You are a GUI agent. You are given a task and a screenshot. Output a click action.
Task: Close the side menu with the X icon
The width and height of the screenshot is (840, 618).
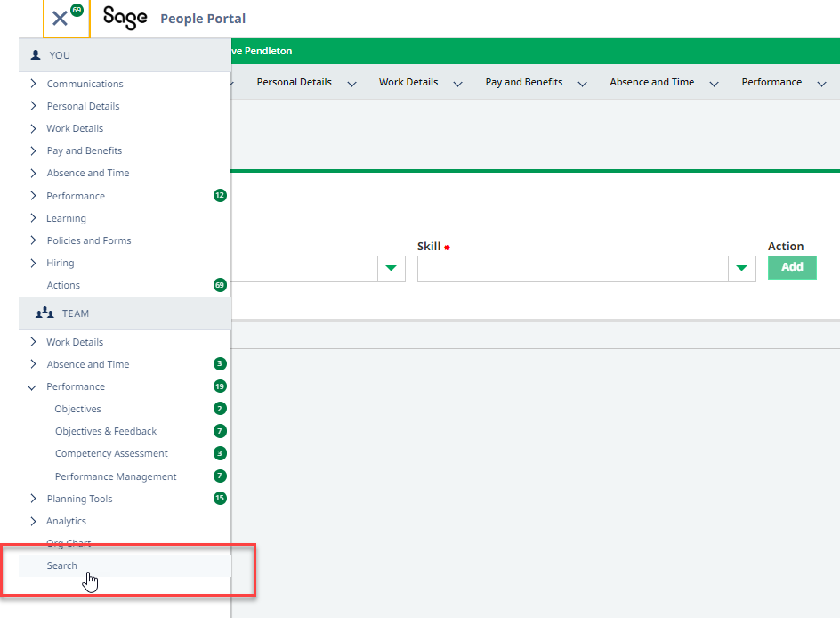(61, 19)
